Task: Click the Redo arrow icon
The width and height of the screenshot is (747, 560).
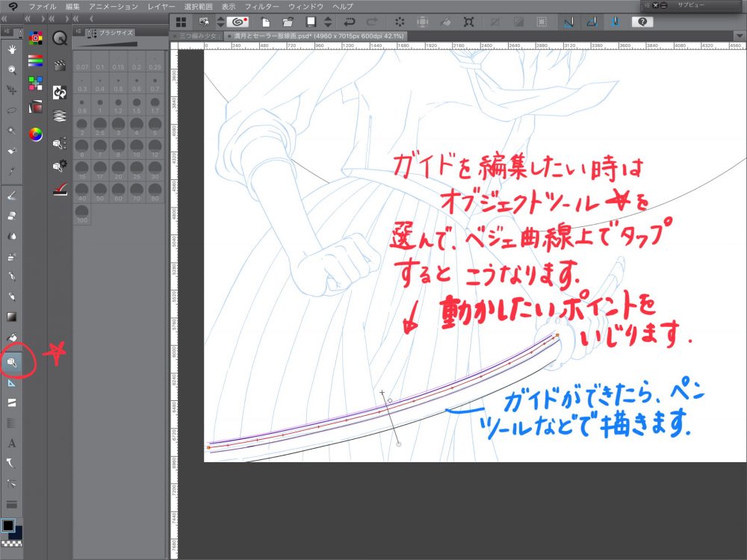Action: 372,22
